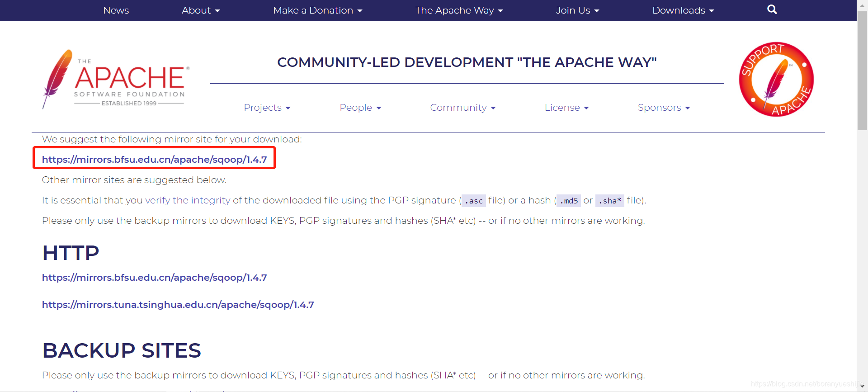Click the vertical scrollbar thumb
868x392 pixels.
click(862, 71)
